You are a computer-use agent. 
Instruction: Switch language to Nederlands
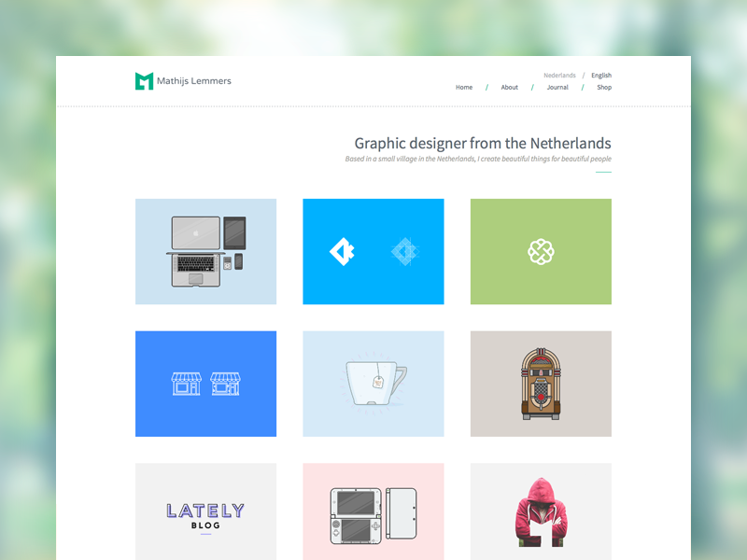pos(559,76)
